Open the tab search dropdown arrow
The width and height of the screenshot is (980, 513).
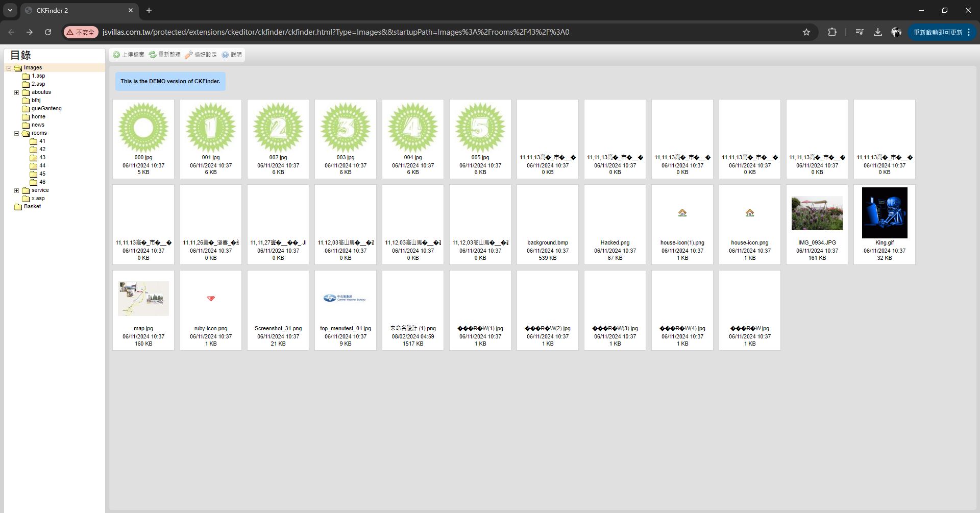(10, 10)
